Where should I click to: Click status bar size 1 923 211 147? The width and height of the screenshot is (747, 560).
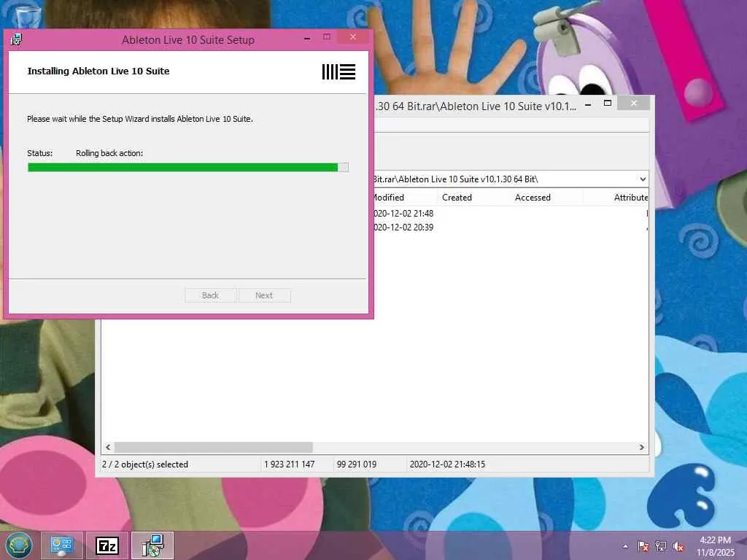[x=289, y=464]
